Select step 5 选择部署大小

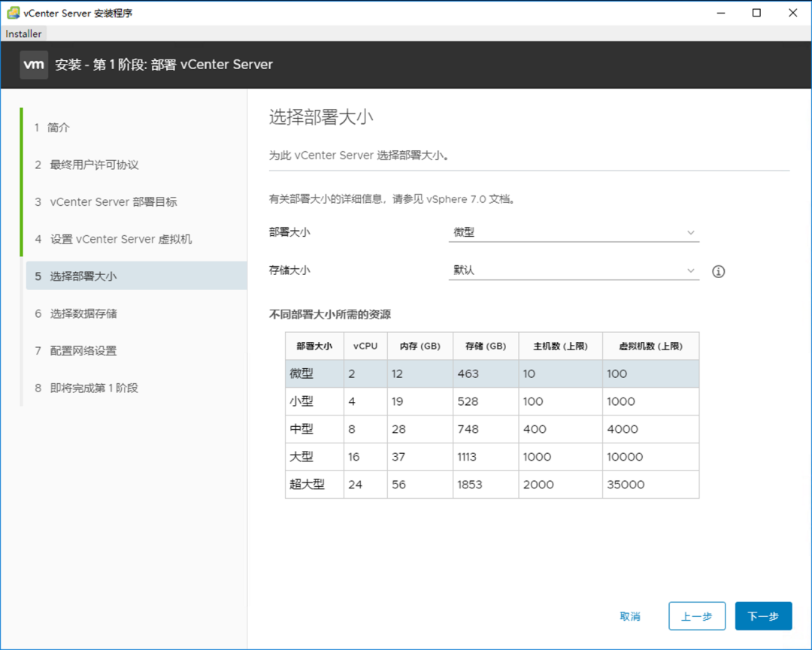pos(136,276)
